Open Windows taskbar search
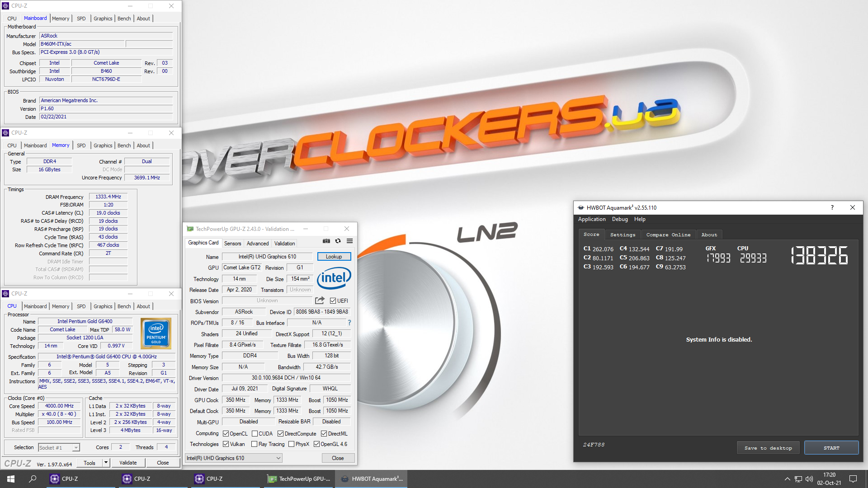The width and height of the screenshot is (868, 488). tap(33, 479)
